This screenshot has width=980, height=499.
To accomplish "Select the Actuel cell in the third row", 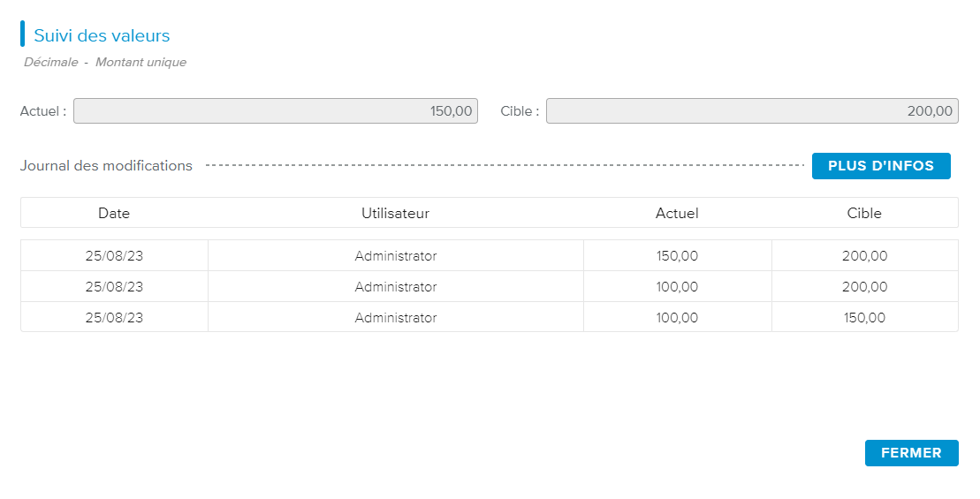I will tap(677, 318).
